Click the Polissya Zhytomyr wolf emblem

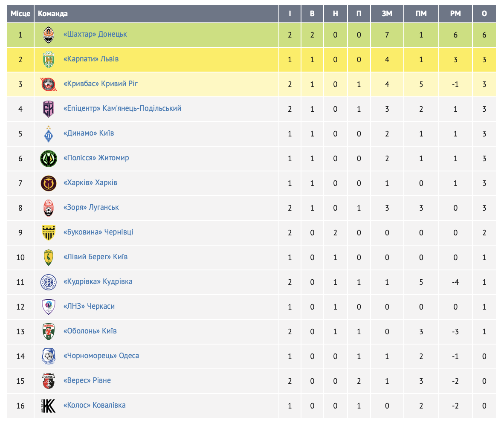[x=49, y=159]
